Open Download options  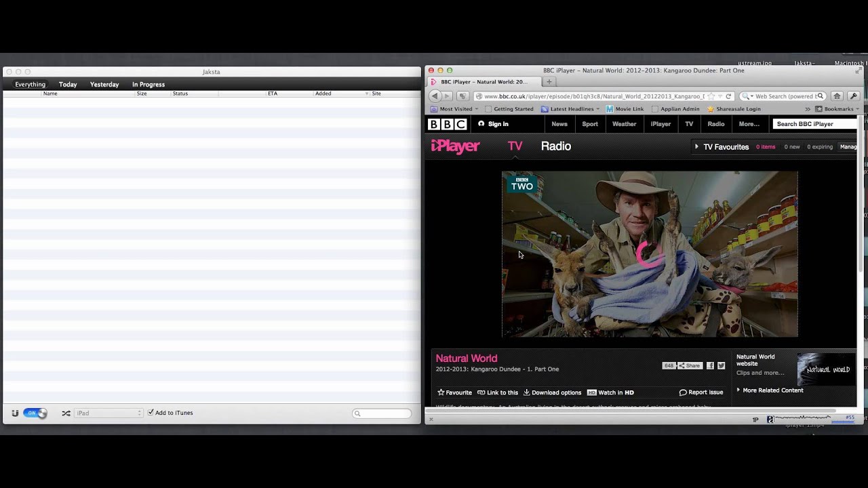(x=552, y=392)
